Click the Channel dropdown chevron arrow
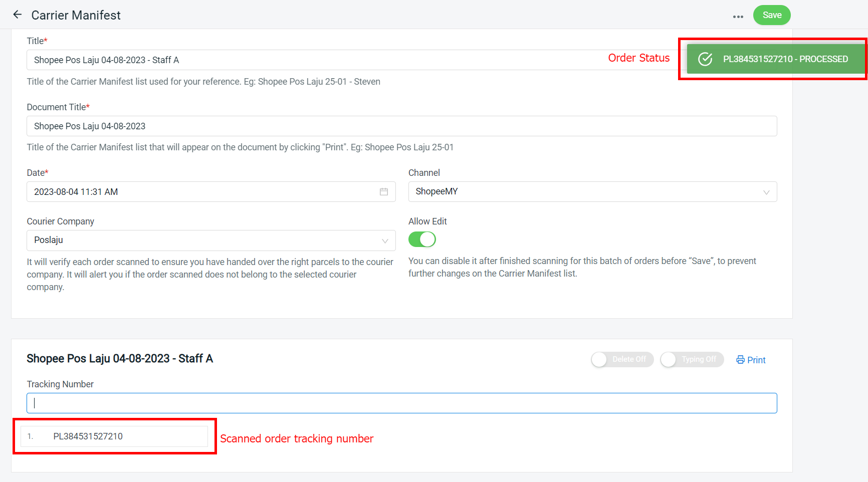 [x=766, y=192]
